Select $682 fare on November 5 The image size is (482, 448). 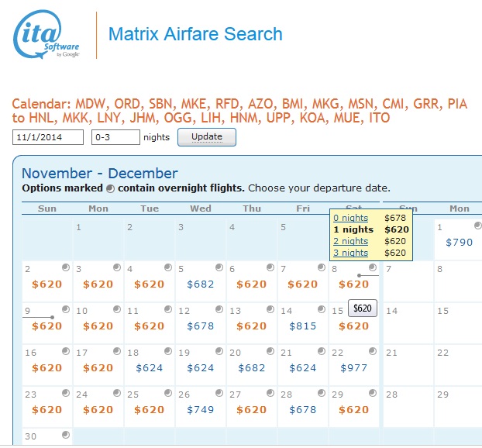(x=201, y=284)
